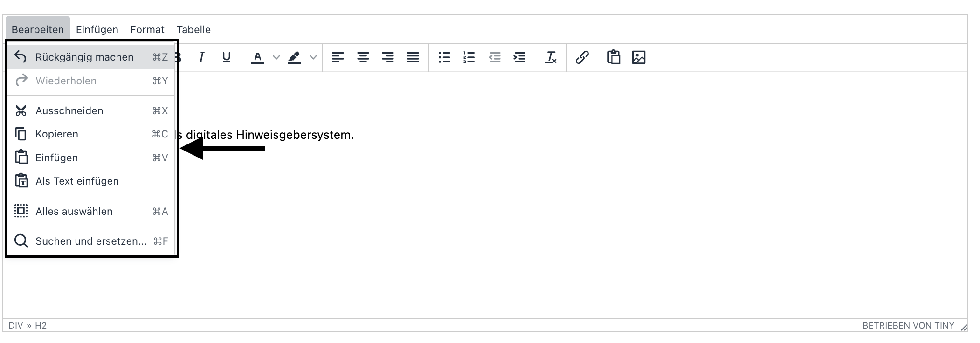Viewport: 980px width, 343px height.
Task: Click H2 in element path
Action: (x=41, y=325)
